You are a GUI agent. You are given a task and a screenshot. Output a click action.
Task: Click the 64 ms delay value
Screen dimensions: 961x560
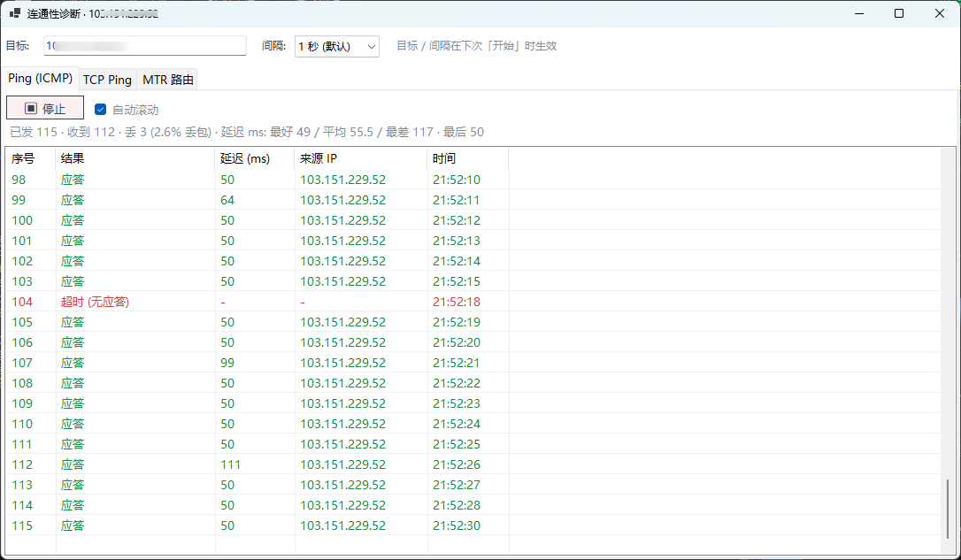point(227,200)
